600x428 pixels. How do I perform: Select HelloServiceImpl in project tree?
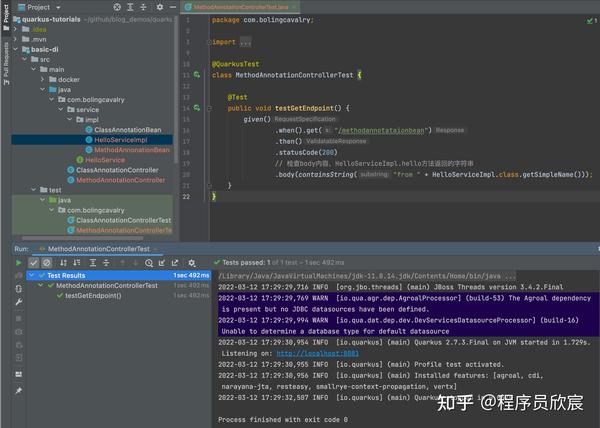click(117, 140)
